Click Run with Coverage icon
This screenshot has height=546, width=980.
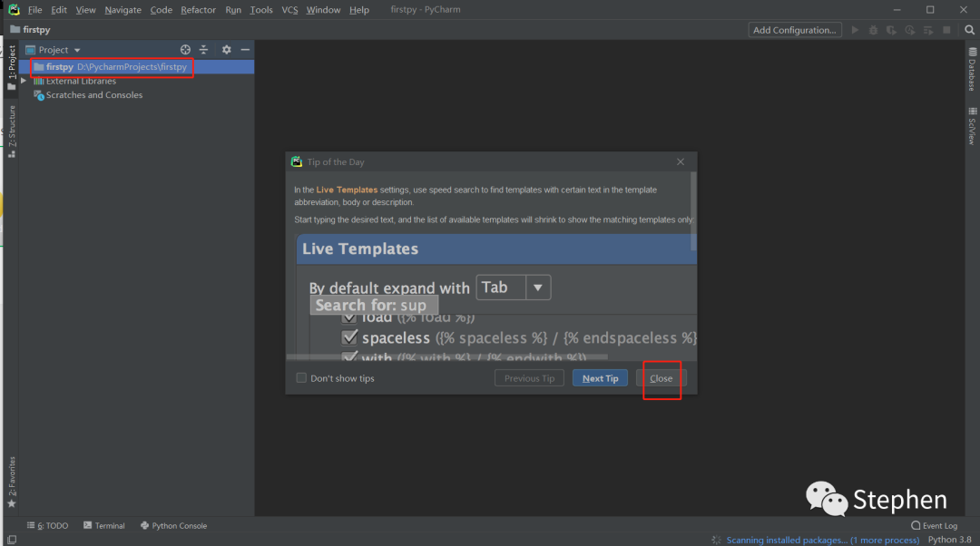tap(891, 30)
